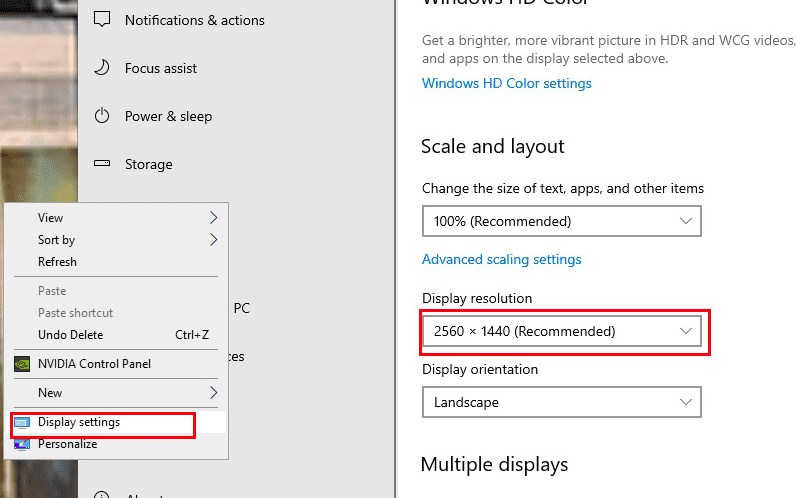The width and height of the screenshot is (796, 498).
Task: Open Windows HD Color settings link
Action: 506,83
